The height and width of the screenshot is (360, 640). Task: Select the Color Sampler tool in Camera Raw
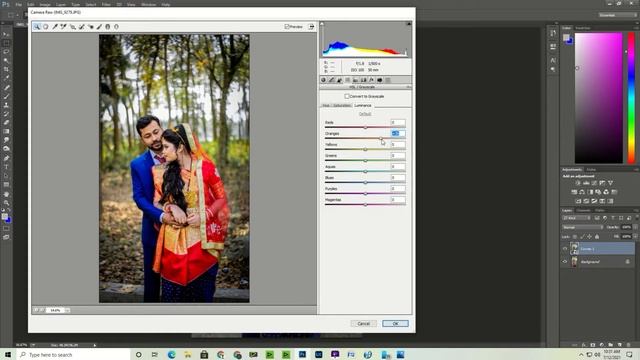click(64, 27)
